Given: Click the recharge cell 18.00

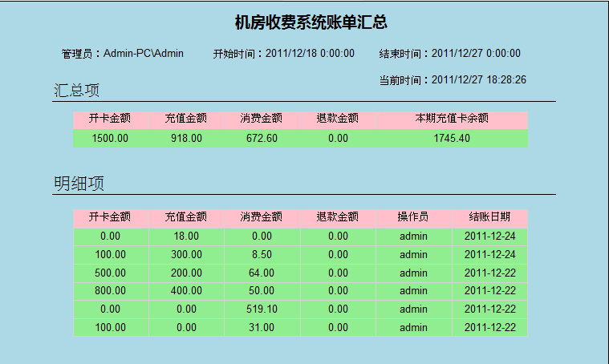Looking at the screenshot, I should coord(186,237).
